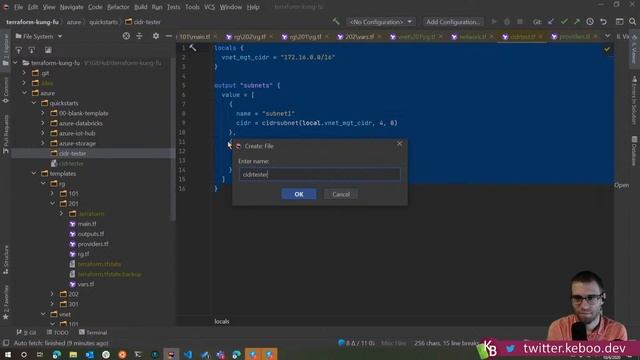Open File System panel gear settings
Viewport: 640px width, 360px height.
click(156, 36)
